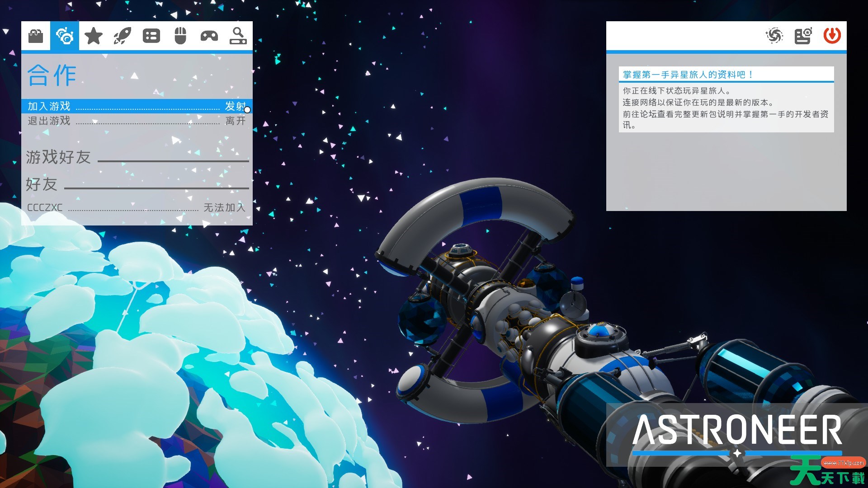Click the 好友 friends section header
The height and width of the screenshot is (488, 868).
(x=42, y=184)
